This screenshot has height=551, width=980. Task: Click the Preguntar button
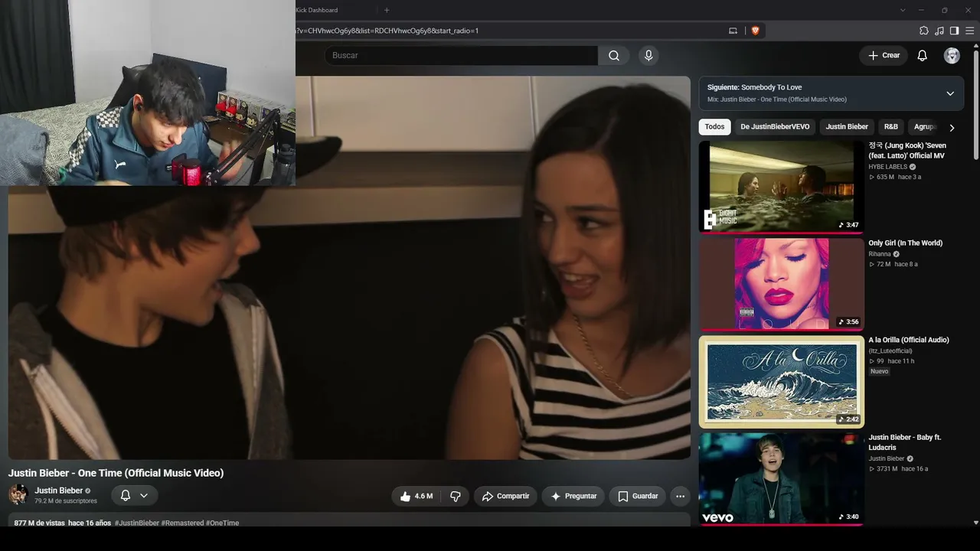click(x=573, y=496)
